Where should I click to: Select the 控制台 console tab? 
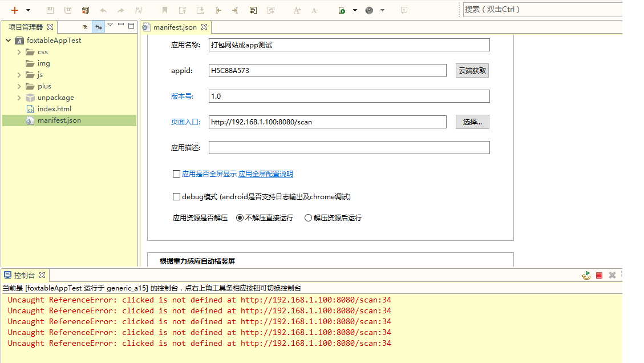(x=24, y=276)
